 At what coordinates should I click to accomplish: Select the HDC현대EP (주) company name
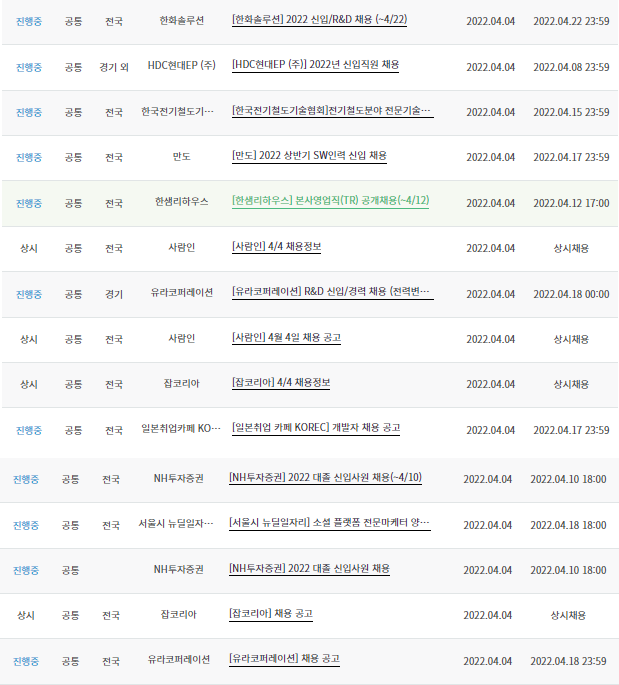coord(181,66)
